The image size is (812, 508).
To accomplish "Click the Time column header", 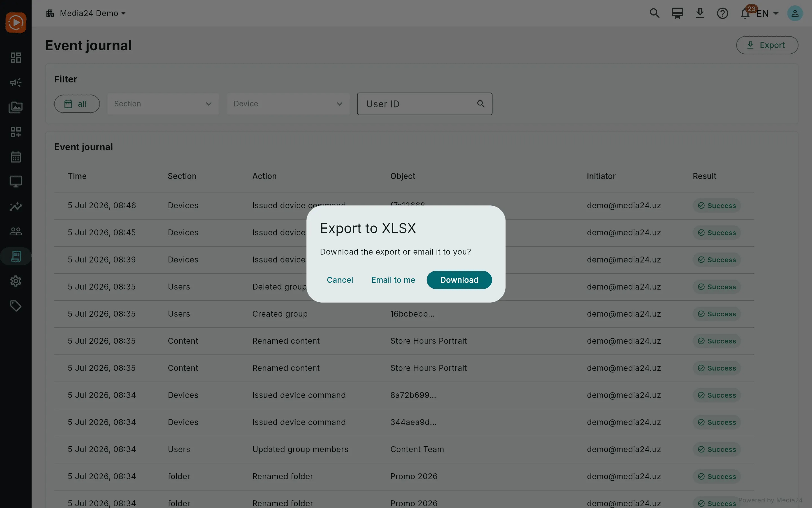I will click(x=77, y=176).
